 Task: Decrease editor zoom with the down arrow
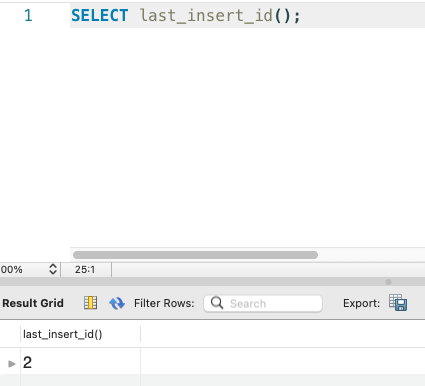[53, 272]
